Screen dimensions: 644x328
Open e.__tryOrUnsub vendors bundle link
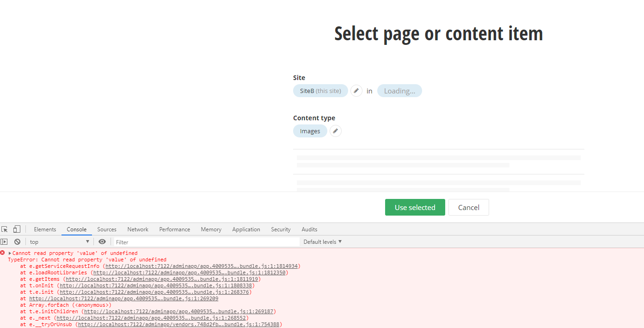(178, 325)
